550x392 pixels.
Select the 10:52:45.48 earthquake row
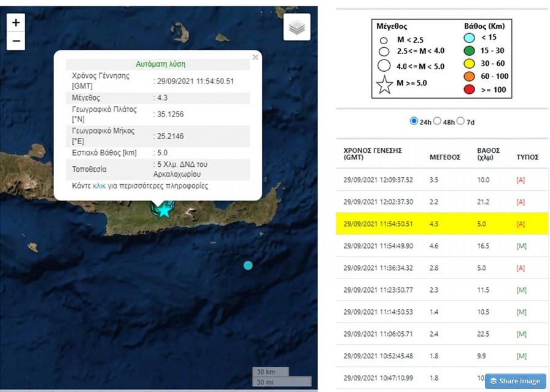pos(442,356)
